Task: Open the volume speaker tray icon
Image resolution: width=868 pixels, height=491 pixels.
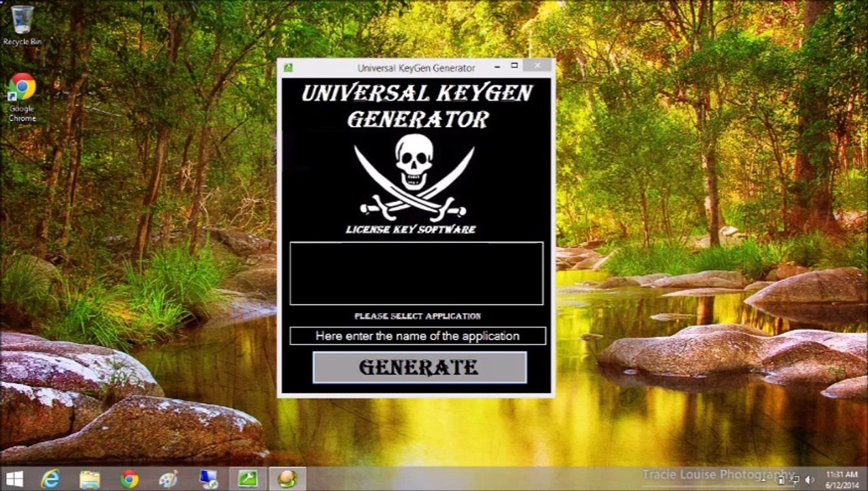Action: [x=809, y=479]
